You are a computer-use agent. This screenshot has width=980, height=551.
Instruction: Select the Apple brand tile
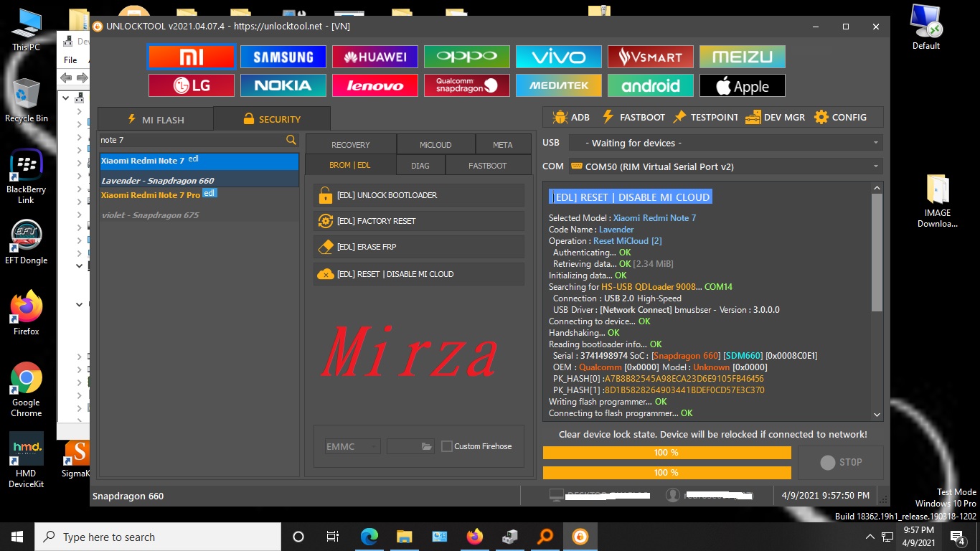click(743, 85)
